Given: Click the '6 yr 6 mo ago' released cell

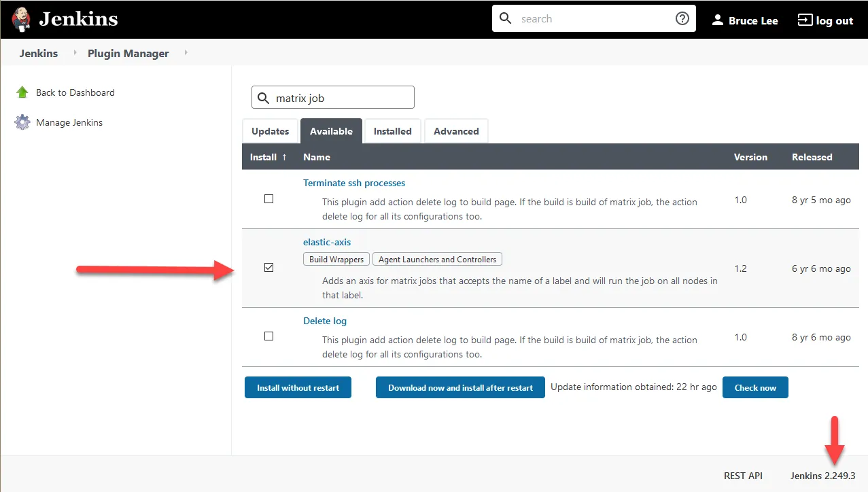Looking at the screenshot, I should (x=821, y=268).
